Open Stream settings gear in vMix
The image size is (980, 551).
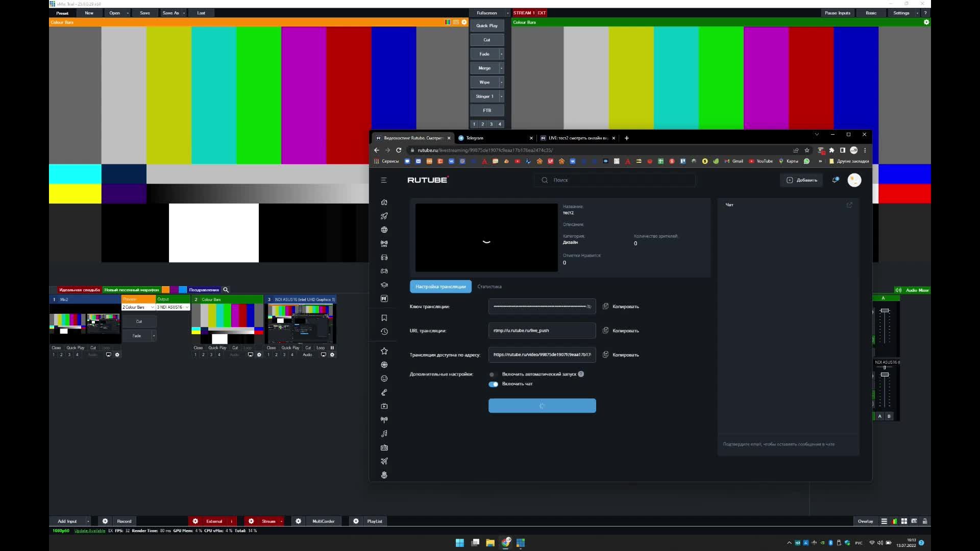pyautogui.click(x=251, y=521)
